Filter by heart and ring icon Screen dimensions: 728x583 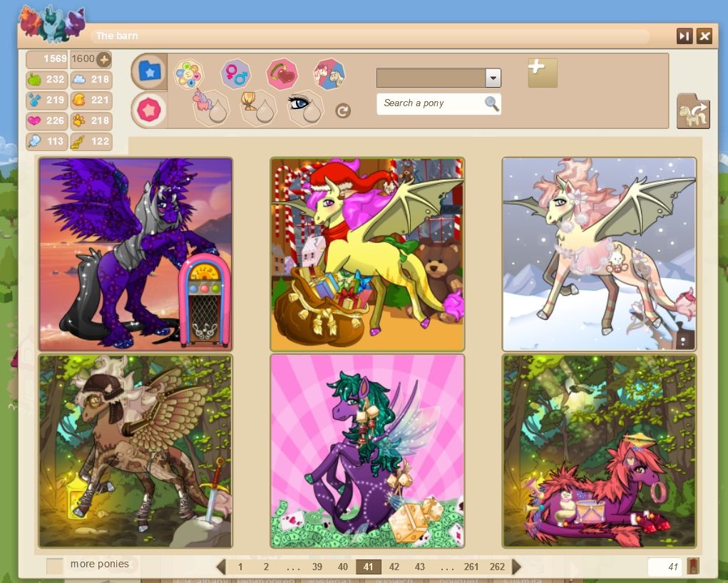coord(282,74)
